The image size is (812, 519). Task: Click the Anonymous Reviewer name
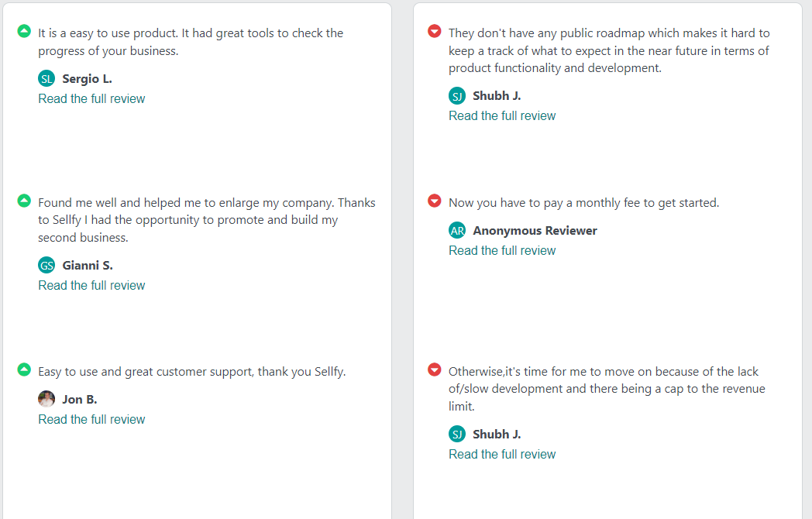point(535,231)
